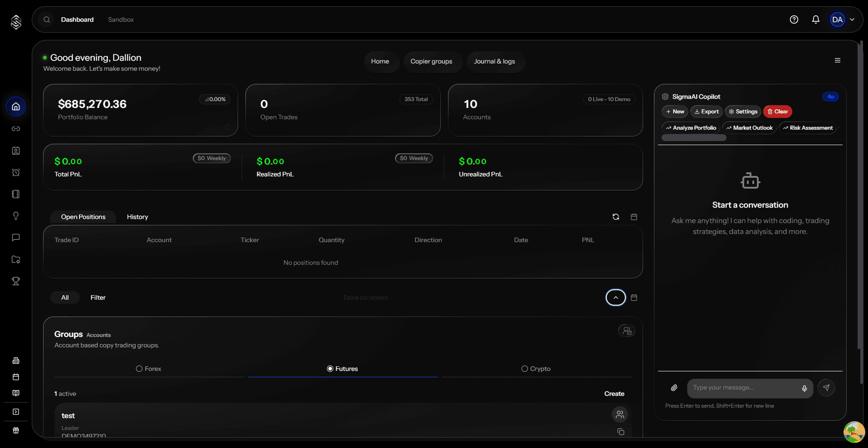Open Copilot Settings
Image resolution: width=868 pixels, height=448 pixels.
[x=743, y=112]
